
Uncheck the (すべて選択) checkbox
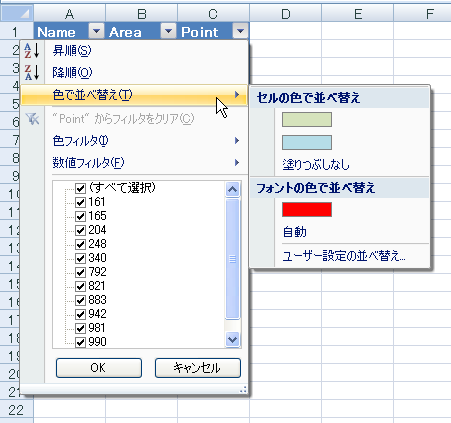(x=80, y=188)
